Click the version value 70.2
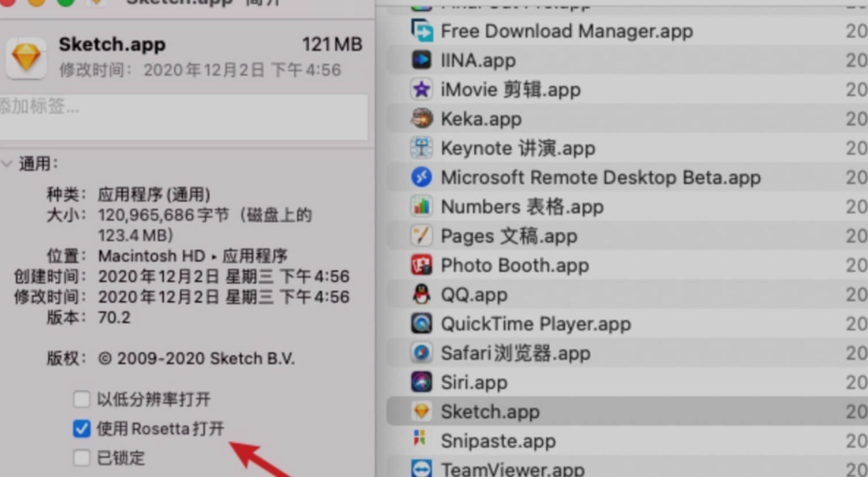 [114, 318]
